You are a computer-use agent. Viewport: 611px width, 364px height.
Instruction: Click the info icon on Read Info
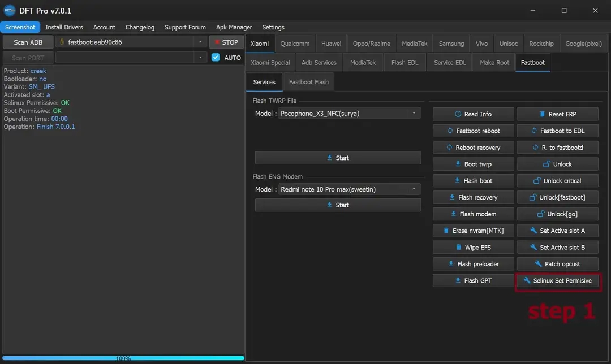(458, 114)
